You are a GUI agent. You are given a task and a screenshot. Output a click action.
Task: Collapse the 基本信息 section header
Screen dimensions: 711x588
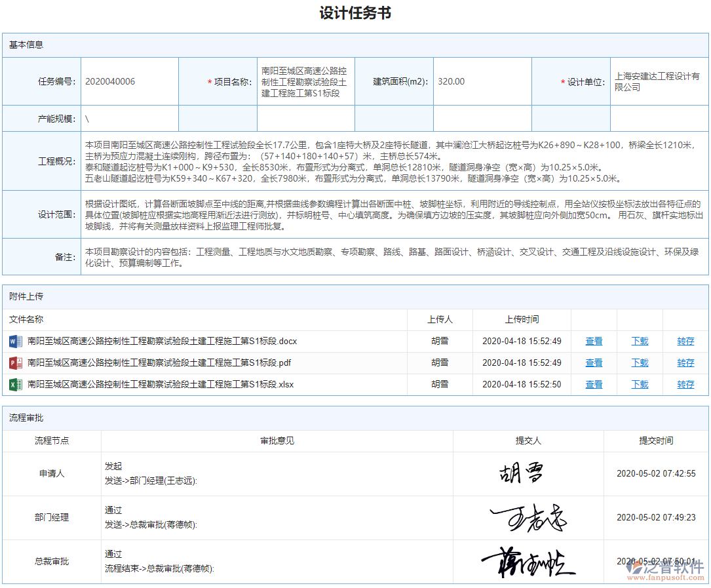point(24,45)
